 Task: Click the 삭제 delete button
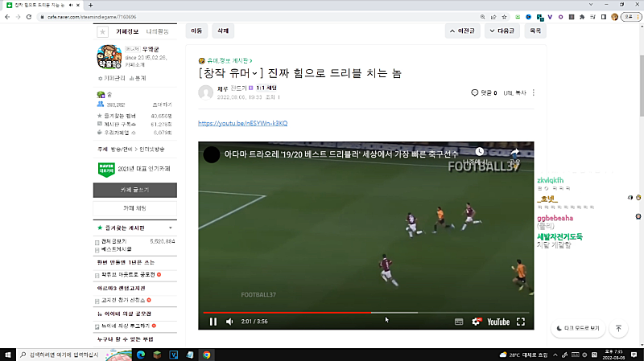point(223,31)
